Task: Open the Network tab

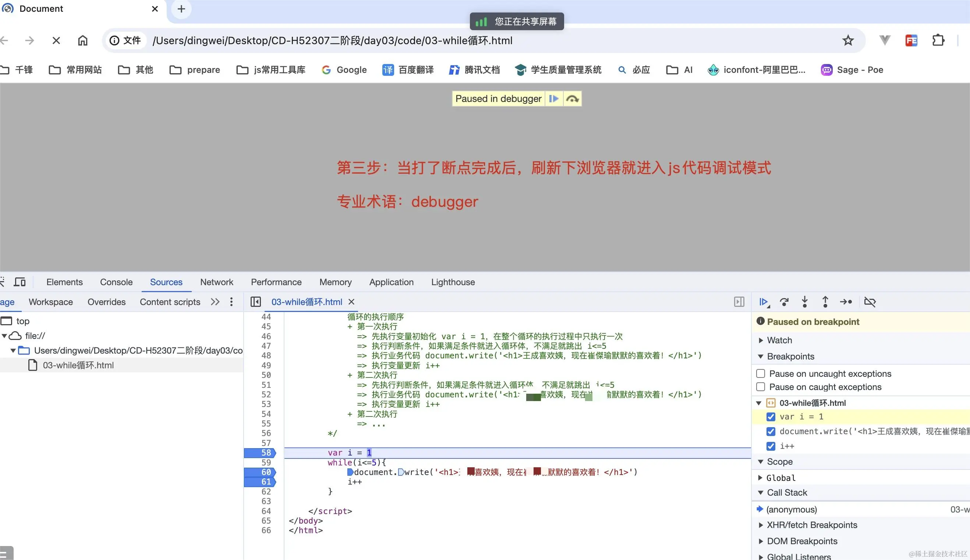Action: 216,282
